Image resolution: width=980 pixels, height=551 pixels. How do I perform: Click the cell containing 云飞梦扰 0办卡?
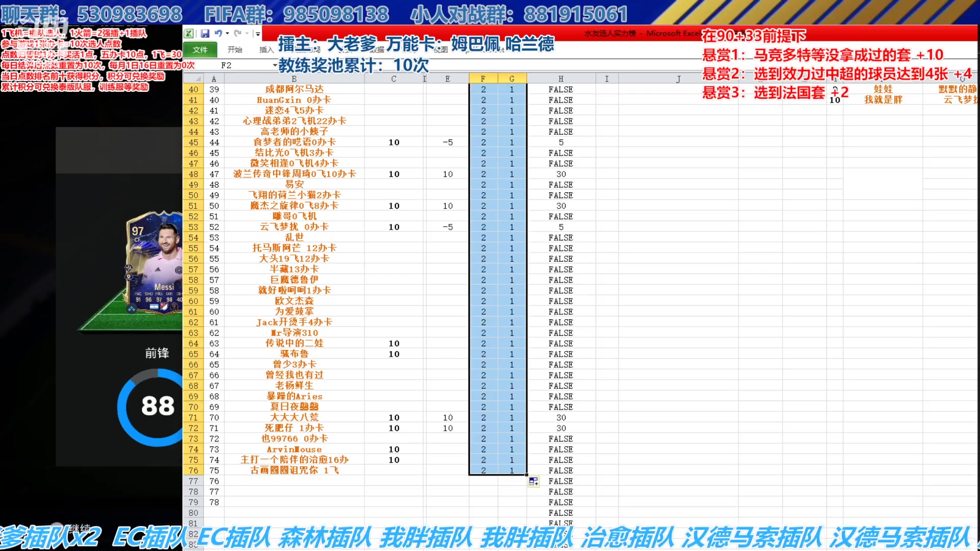pyautogui.click(x=294, y=227)
